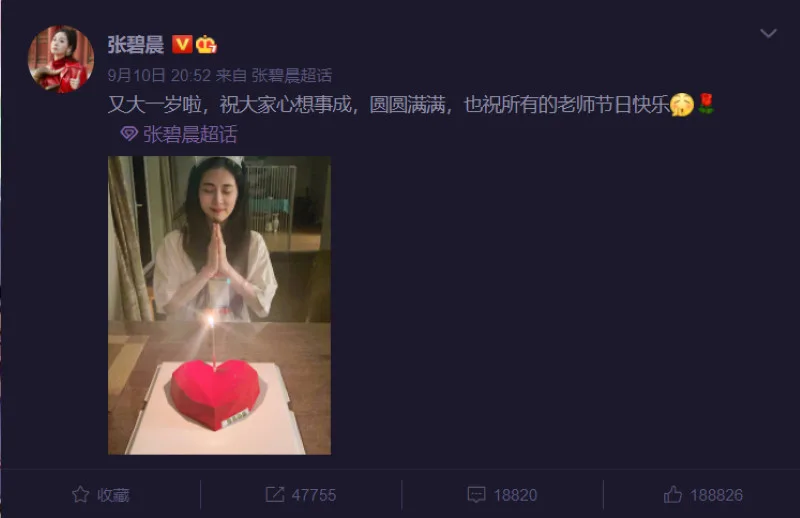The height and width of the screenshot is (518, 800).
Task: Click the kissing face emoji in post
Action: [x=682, y=105]
